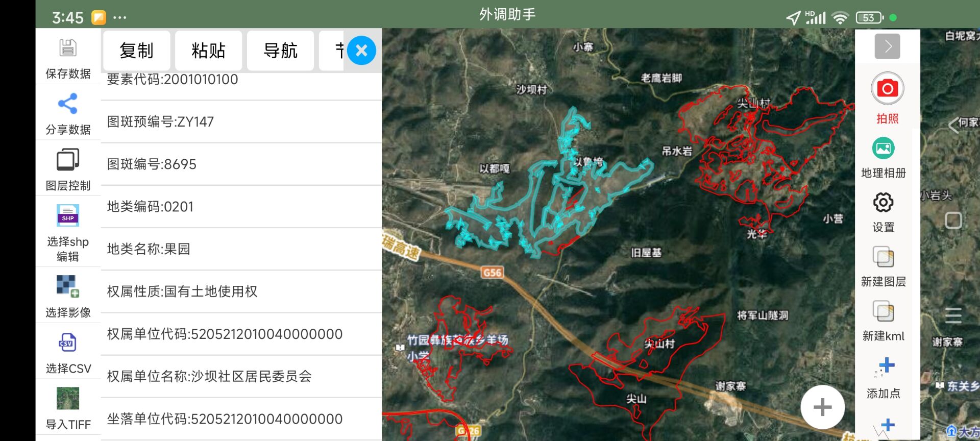Select row 坐落单位代码 value
980x441 pixels.
pyautogui.click(x=241, y=419)
